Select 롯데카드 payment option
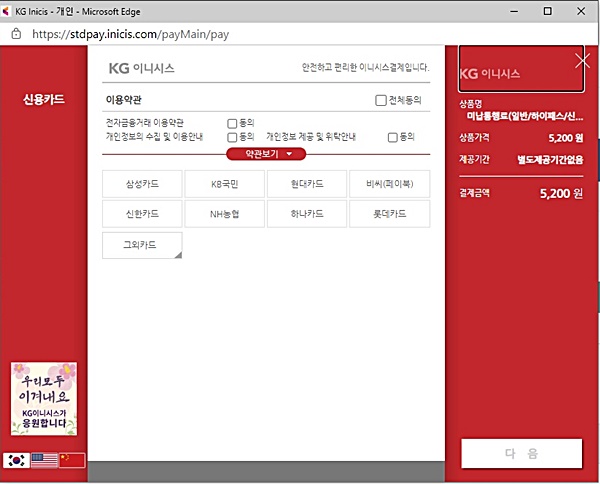Image resolution: width=600 pixels, height=484 pixels. [x=390, y=214]
